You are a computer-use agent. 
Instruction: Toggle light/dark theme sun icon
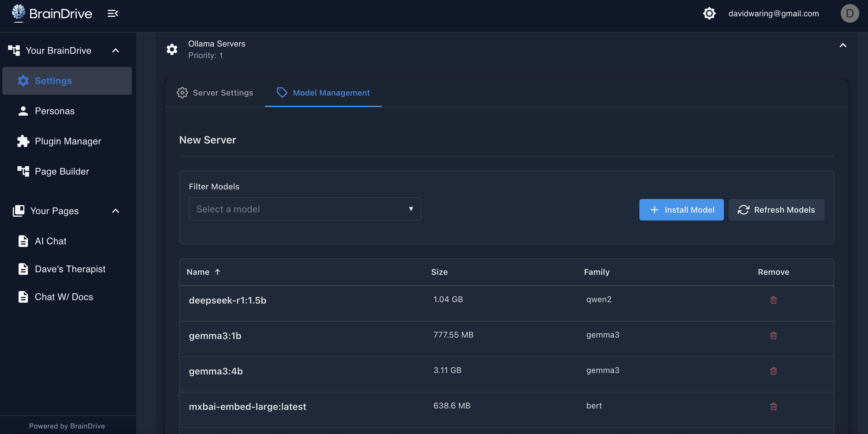(709, 13)
